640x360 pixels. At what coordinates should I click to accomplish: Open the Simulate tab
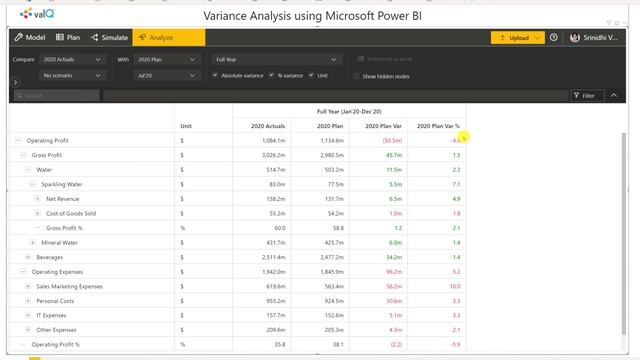(x=109, y=38)
